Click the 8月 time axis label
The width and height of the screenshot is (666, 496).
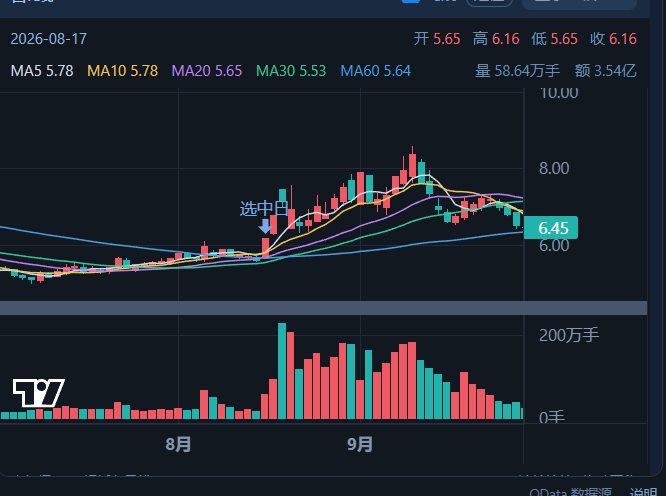point(178,444)
